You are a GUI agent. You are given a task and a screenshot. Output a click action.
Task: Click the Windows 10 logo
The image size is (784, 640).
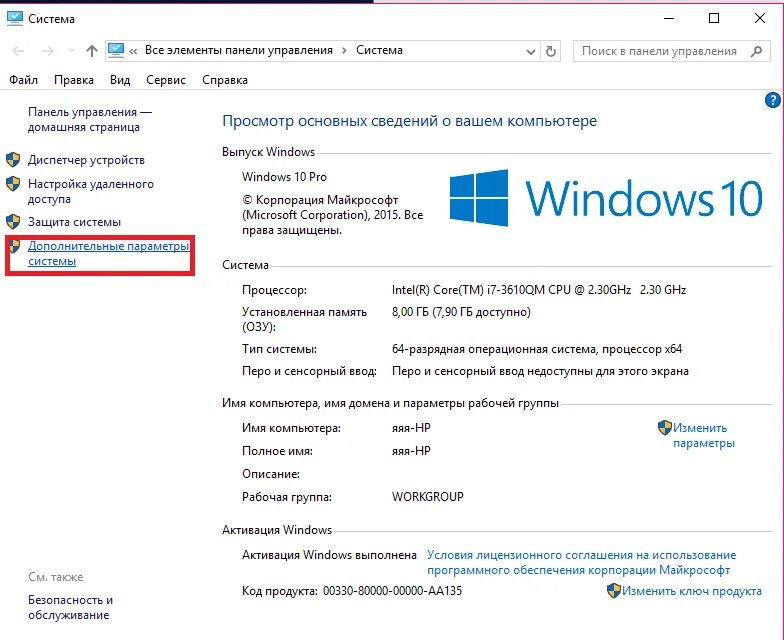(x=606, y=198)
